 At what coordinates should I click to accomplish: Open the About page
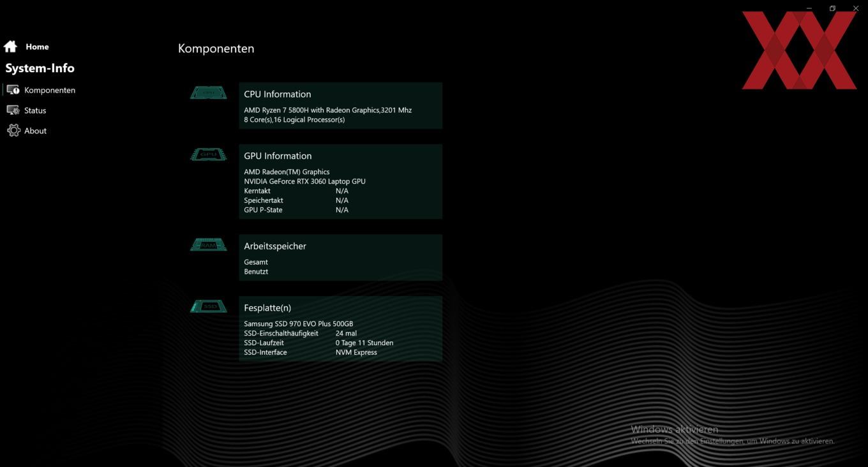pos(35,131)
